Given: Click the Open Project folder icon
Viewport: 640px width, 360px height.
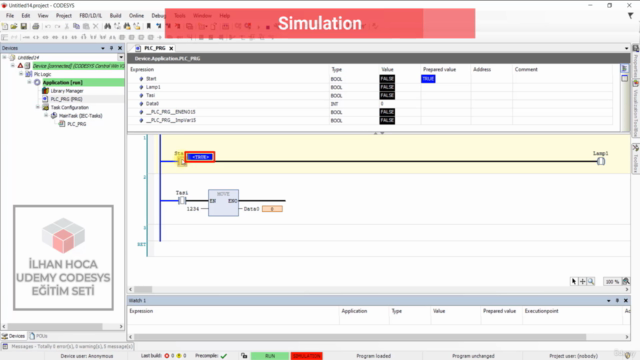Looking at the screenshot, I should coord(14,27).
